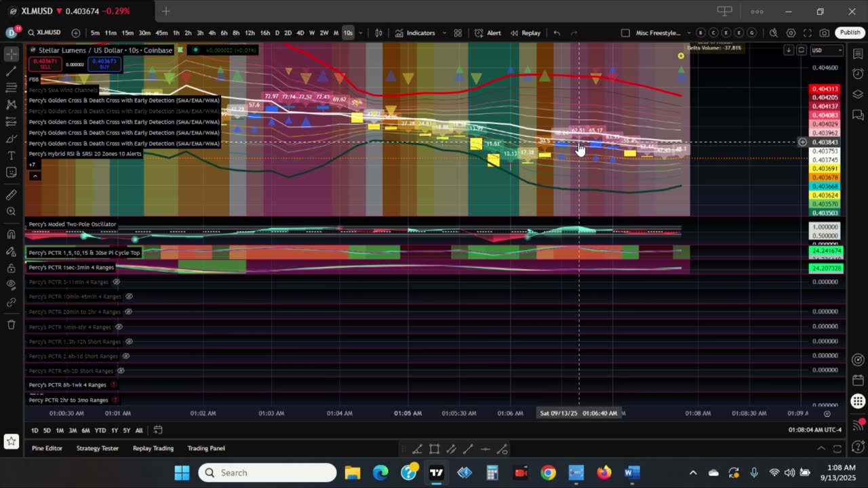Image resolution: width=868 pixels, height=488 pixels.
Task: Open File Explorer from taskbar
Action: point(352,472)
